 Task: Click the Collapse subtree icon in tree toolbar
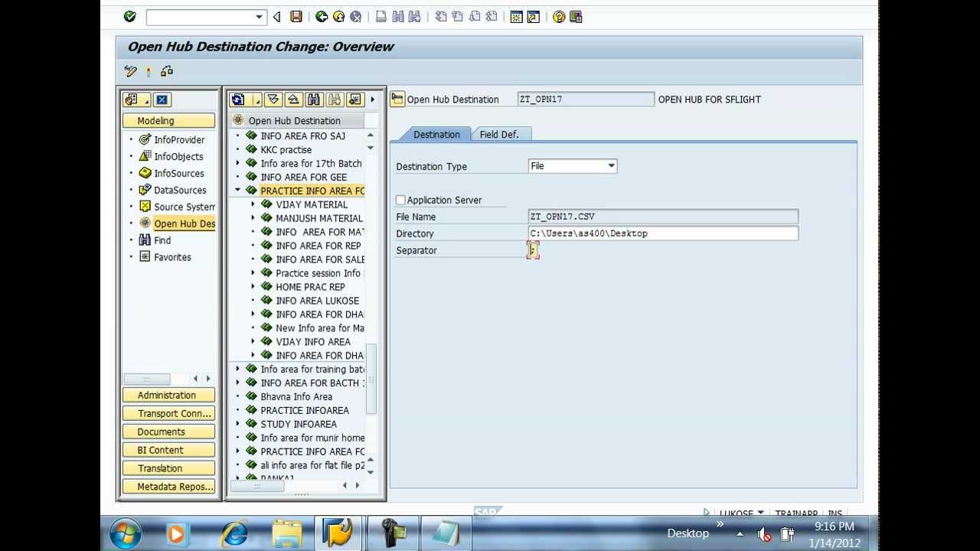(x=293, y=99)
